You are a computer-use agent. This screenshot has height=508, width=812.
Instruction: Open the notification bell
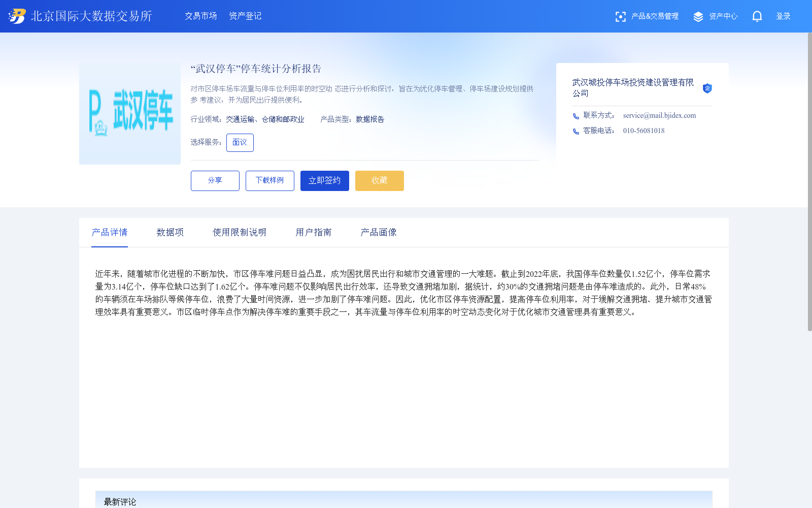tap(757, 17)
